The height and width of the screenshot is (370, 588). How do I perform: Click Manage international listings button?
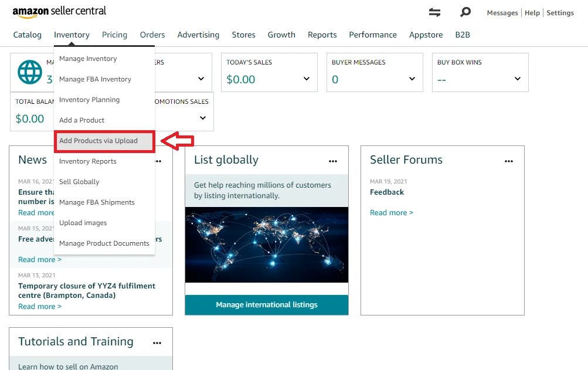pyautogui.click(x=267, y=305)
